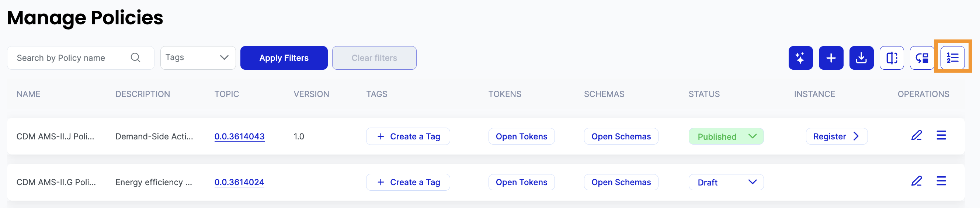Edit the CDM AMS-II.J policy pencil icon

tap(917, 135)
